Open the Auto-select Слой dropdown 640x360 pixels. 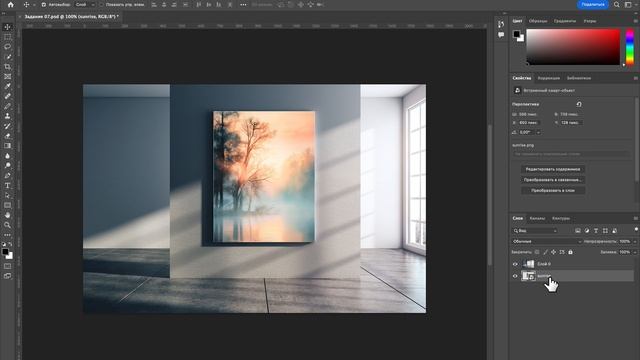pyautogui.click(x=85, y=4)
